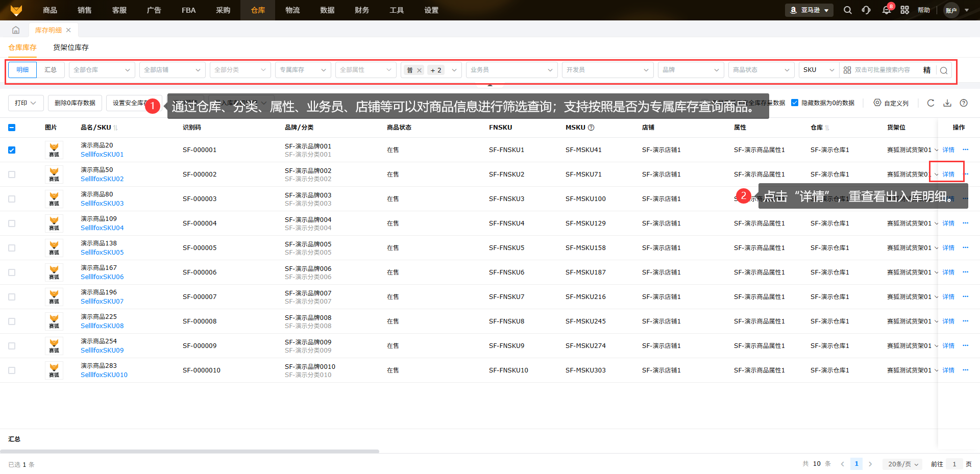Sort by the 品名/SKU column
Screen dimensions: 980x474
[x=116, y=128]
